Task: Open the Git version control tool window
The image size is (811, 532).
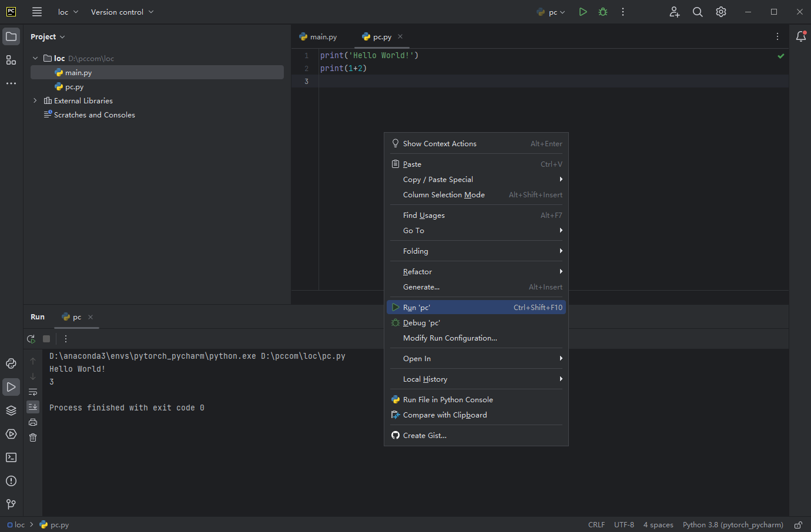Action: (11, 504)
